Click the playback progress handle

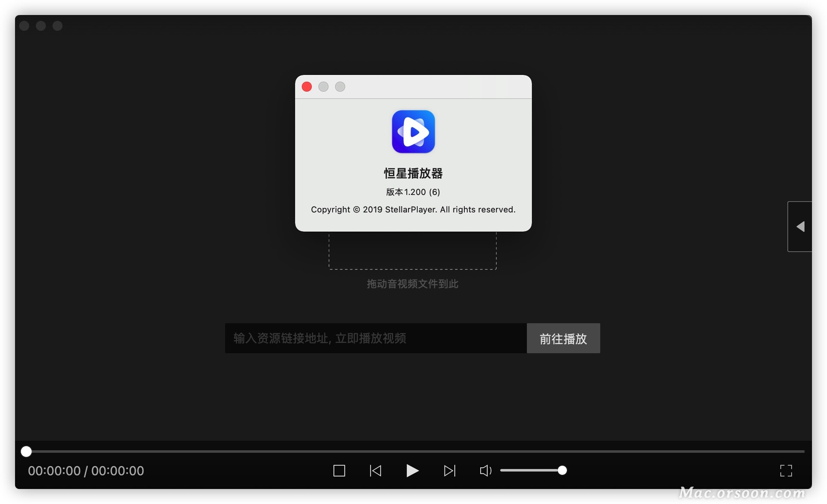[x=26, y=451]
